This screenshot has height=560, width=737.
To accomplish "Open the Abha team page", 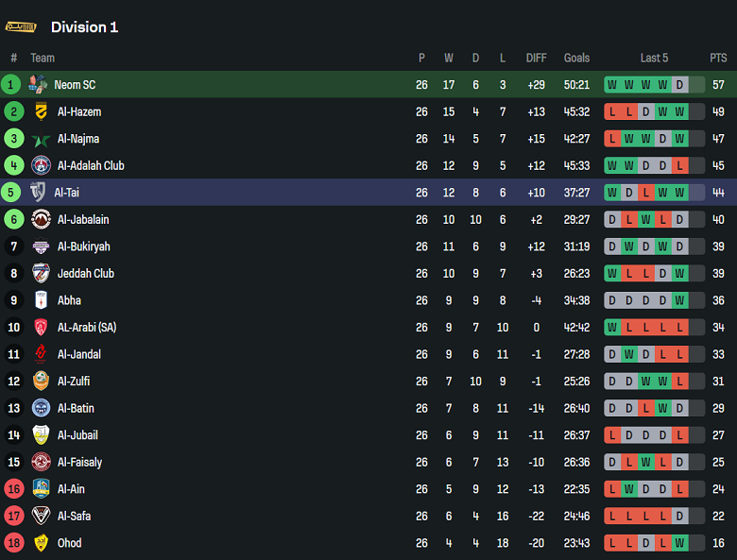I will click(69, 300).
